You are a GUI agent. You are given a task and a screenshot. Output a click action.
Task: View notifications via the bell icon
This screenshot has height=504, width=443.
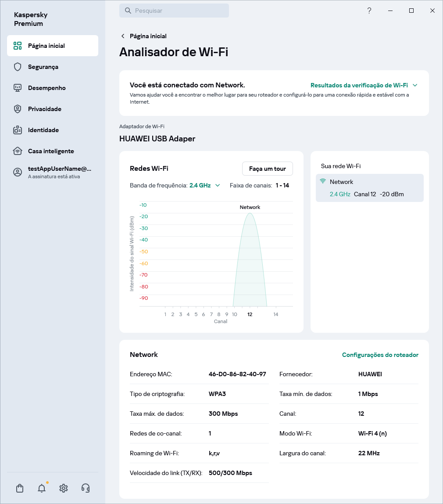[41, 488]
